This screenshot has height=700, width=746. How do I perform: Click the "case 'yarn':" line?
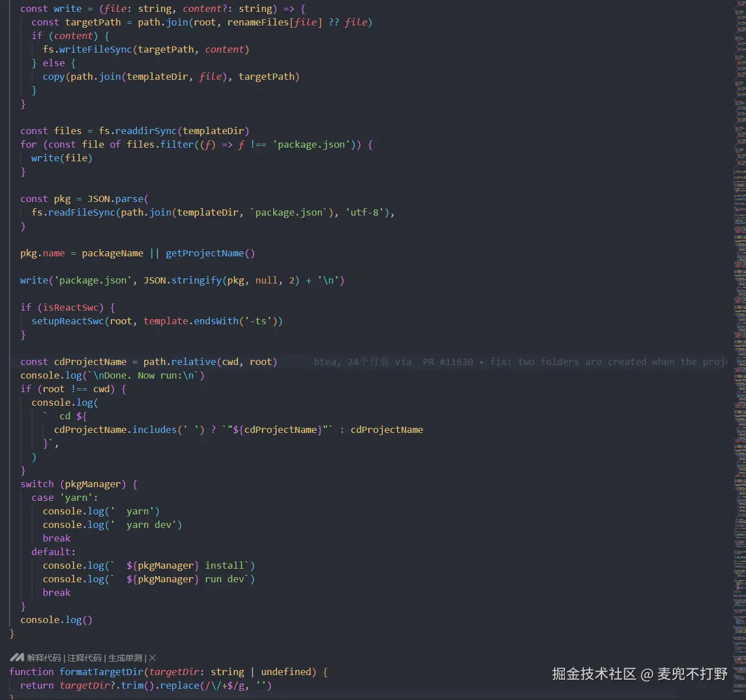point(64,498)
